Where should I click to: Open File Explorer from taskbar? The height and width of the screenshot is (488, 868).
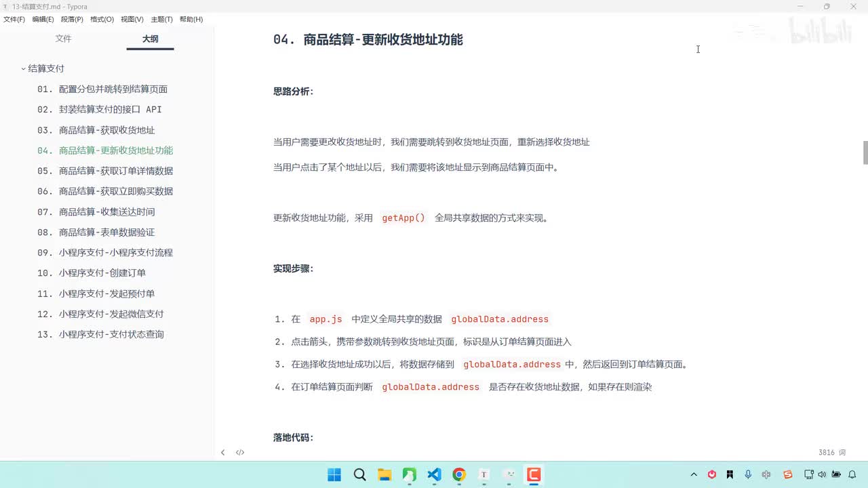(384, 474)
